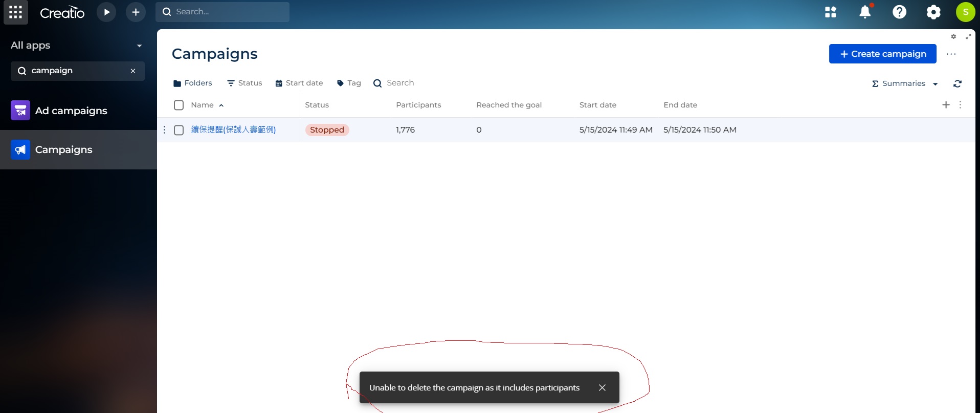
Task: Click the Campaigns page title
Action: 215,54
